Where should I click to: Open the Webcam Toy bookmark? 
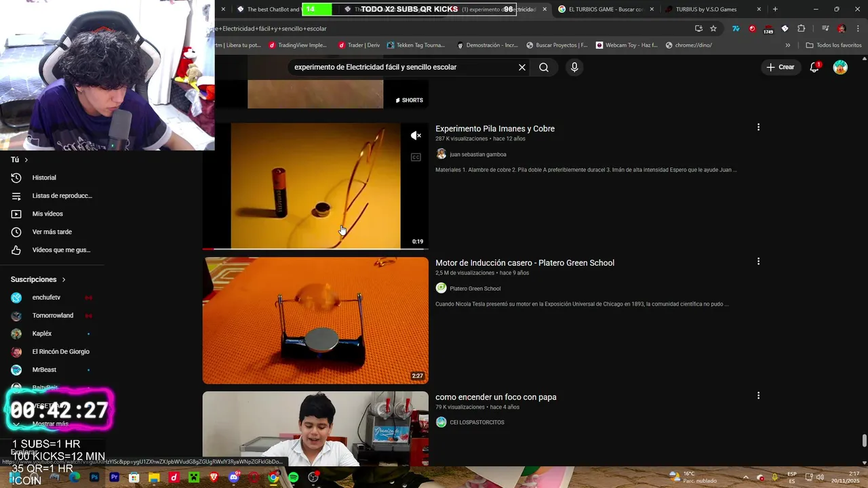pos(627,45)
